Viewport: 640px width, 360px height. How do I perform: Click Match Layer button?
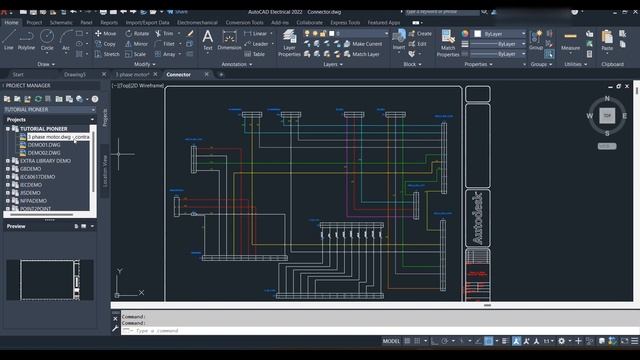coord(362,54)
